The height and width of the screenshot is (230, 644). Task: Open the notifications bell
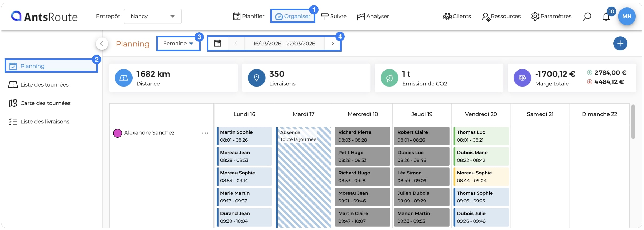coord(606,17)
